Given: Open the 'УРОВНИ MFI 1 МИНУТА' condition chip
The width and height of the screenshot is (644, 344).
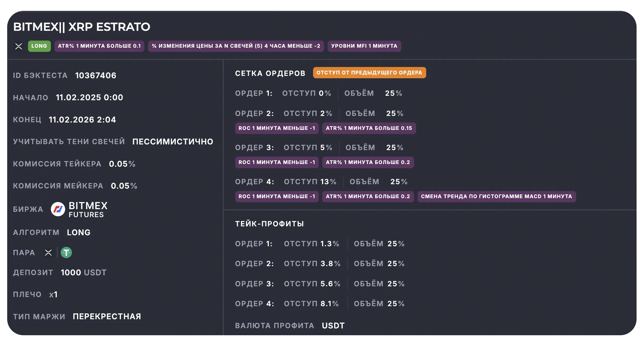Looking at the screenshot, I should (364, 46).
